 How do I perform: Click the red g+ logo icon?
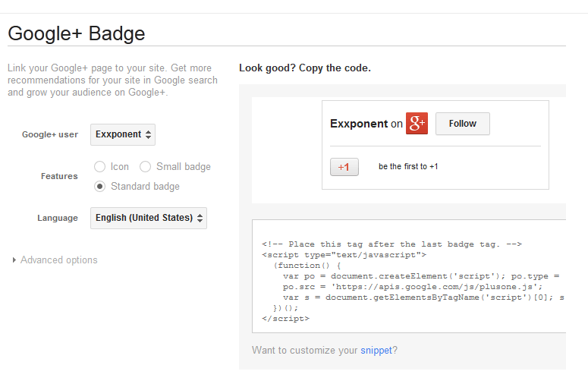tap(417, 123)
